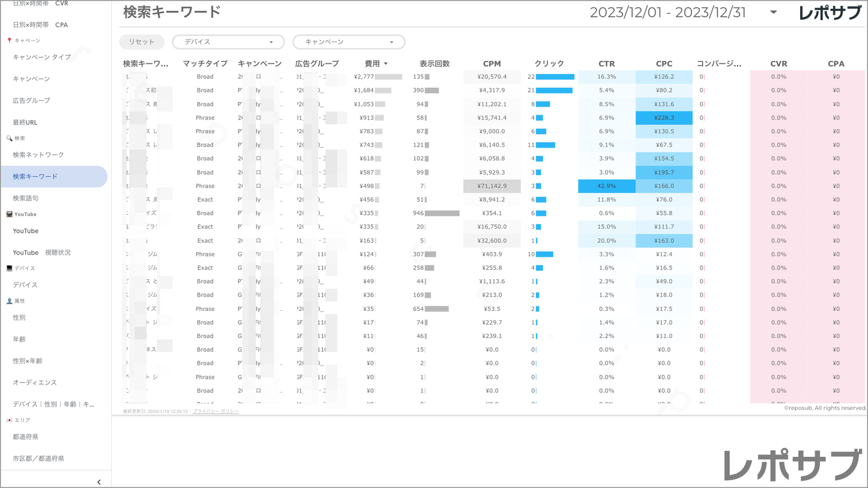
Task: Click the レポサブ logo at top right
Action: (830, 13)
